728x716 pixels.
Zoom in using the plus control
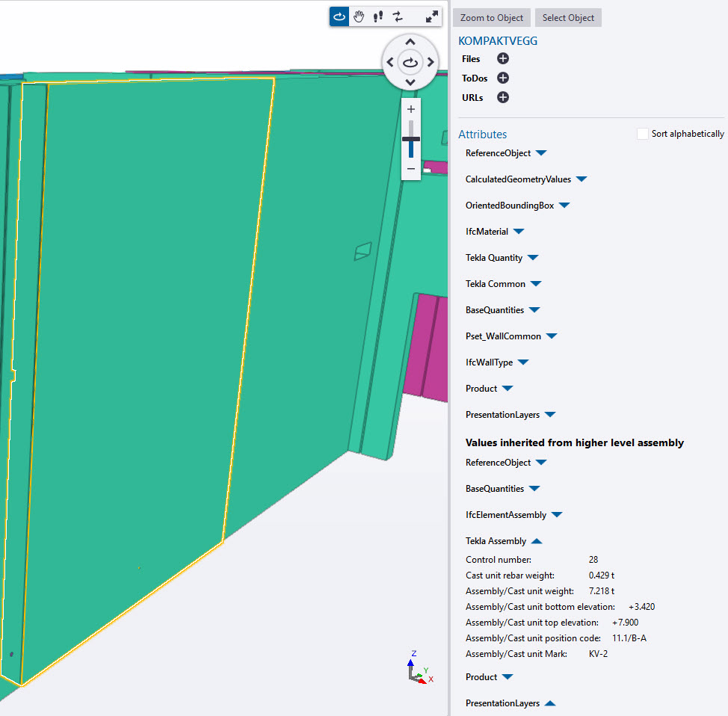point(410,108)
